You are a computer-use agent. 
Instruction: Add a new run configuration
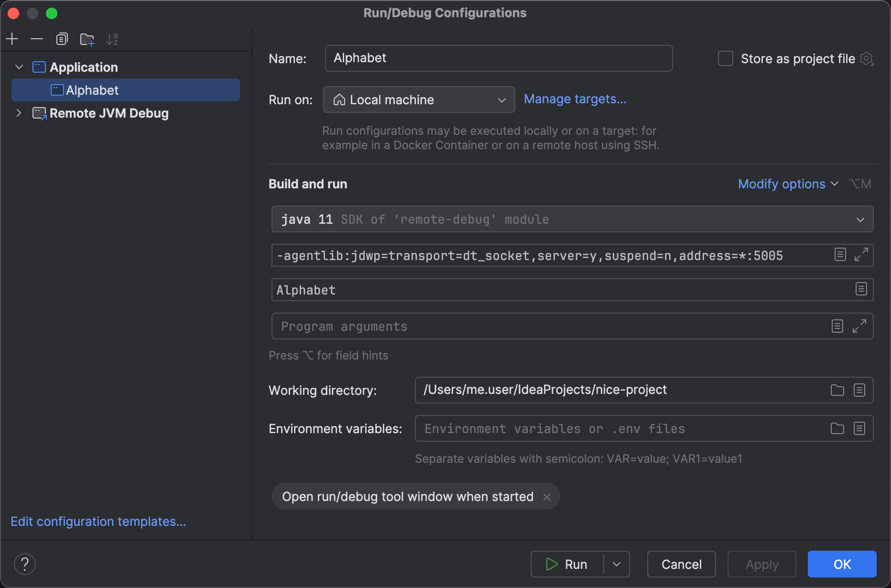(12, 39)
